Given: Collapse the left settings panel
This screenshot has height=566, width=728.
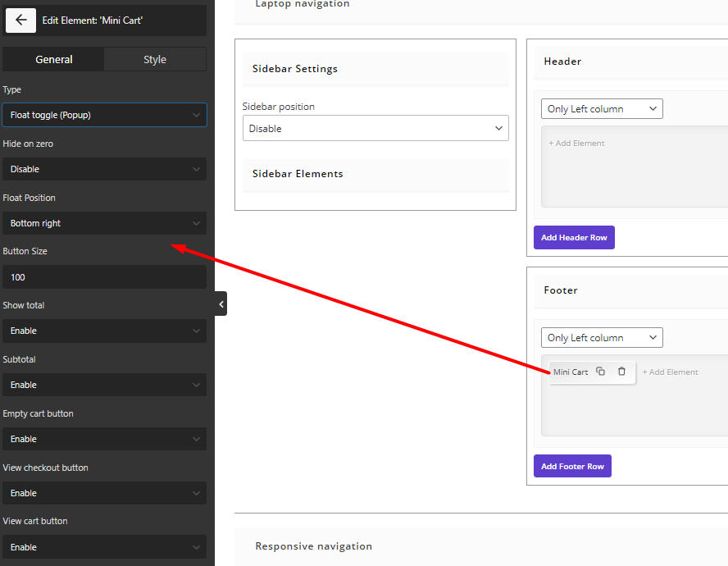Looking at the screenshot, I should (221, 304).
